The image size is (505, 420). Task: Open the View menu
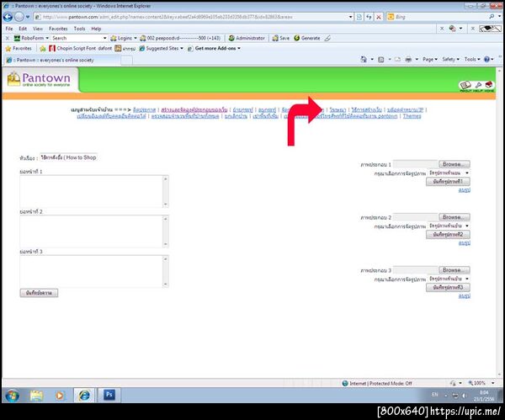click(38, 29)
